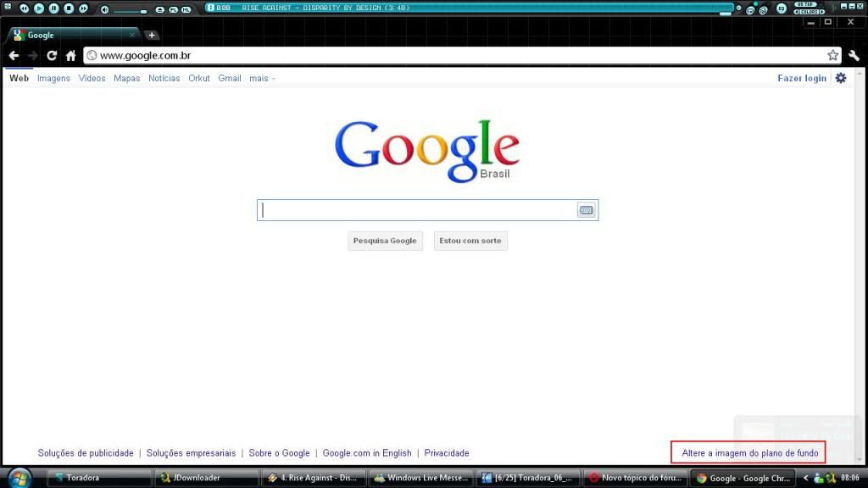Switch to Windows Live Messenger taskbar item
The height and width of the screenshot is (488, 868).
point(420,478)
